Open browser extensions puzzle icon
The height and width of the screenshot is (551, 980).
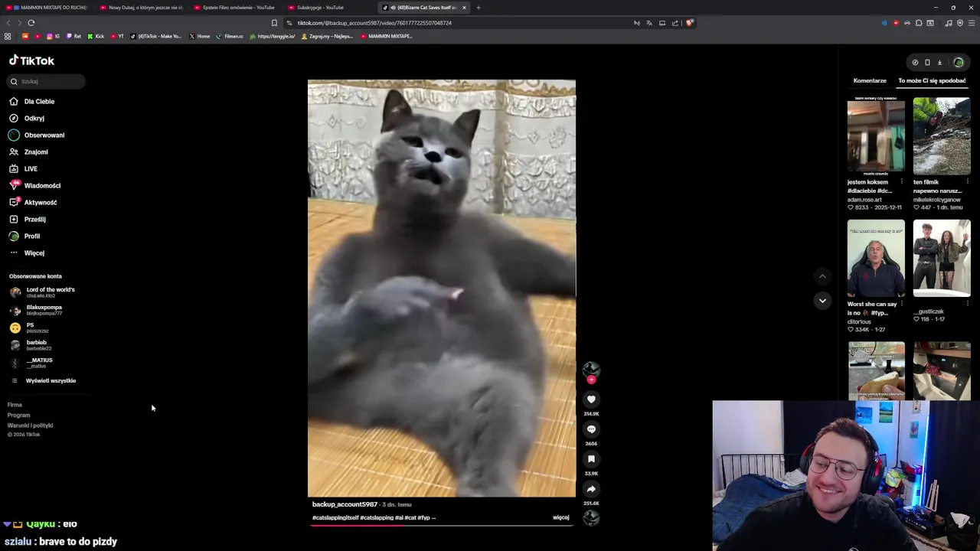point(919,23)
